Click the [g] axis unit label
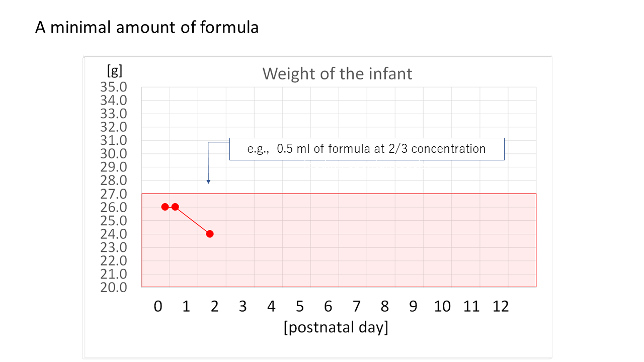 (x=115, y=70)
